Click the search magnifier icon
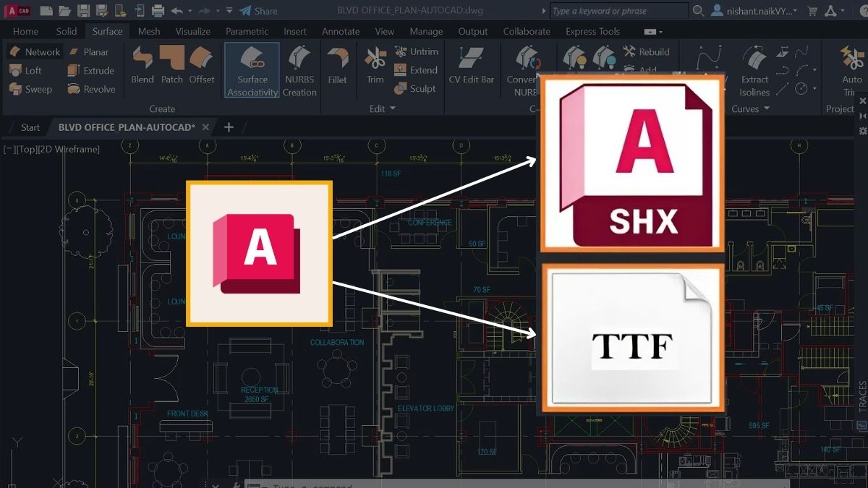This screenshot has width=868, height=488. pos(698,11)
